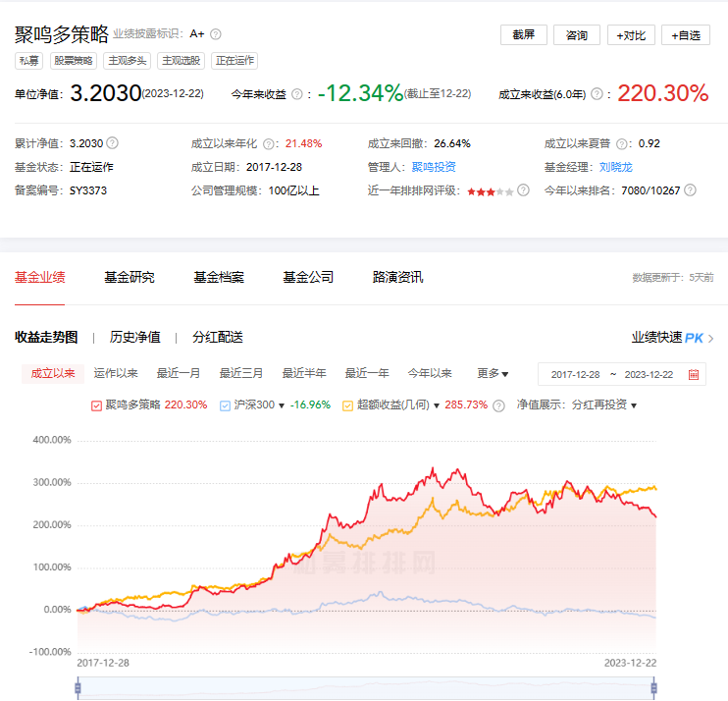The height and width of the screenshot is (701, 728).
Task: Open the 超额收益(几何) dropdown arrow
Action: pyautogui.click(x=437, y=406)
